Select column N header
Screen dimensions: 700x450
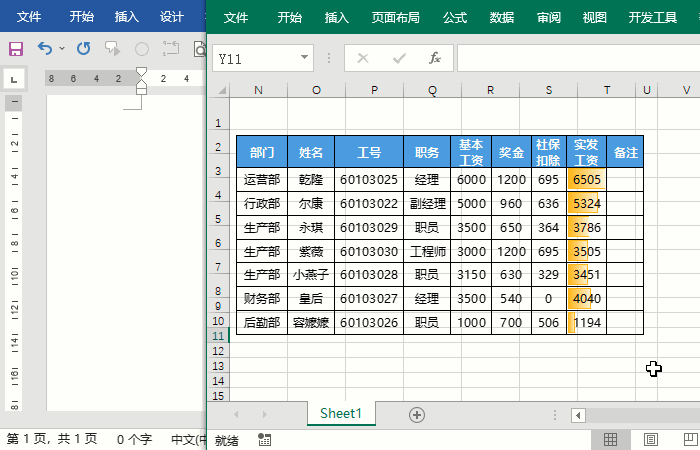[x=258, y=90]
